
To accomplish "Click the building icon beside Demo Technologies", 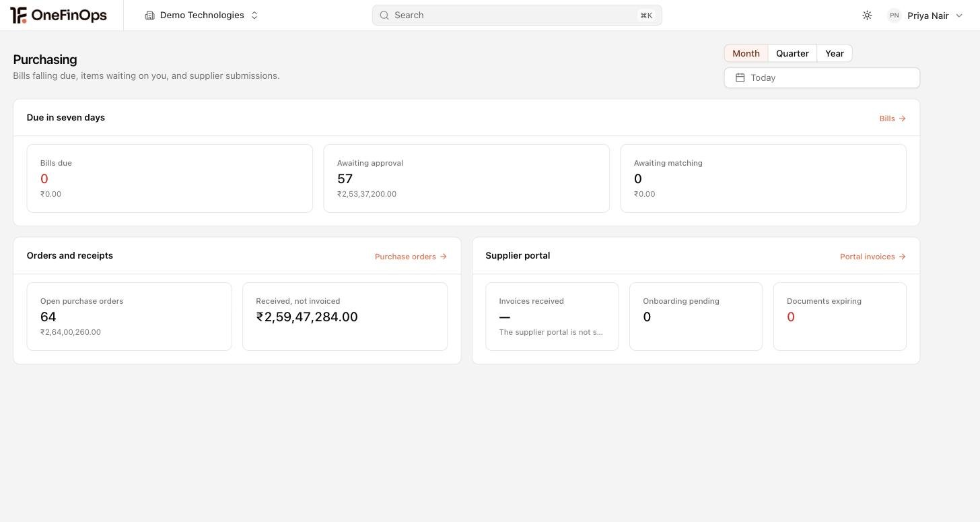I will point(149,15).
